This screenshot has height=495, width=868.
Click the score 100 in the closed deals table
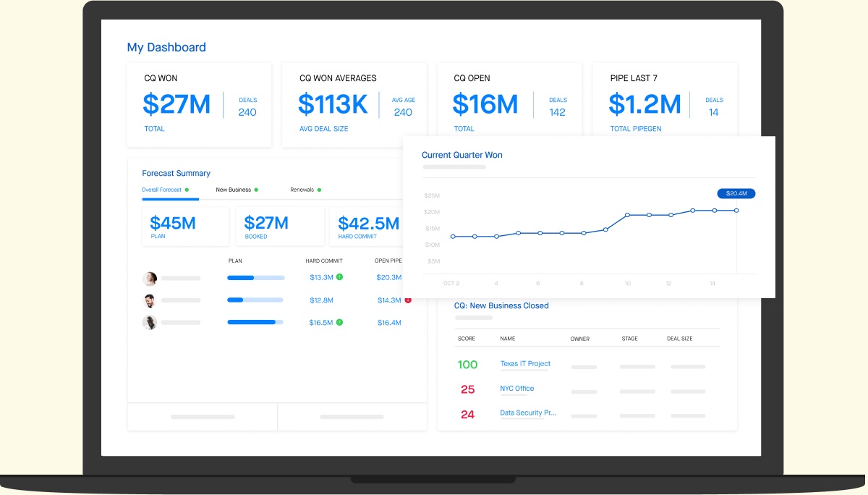[468, 365]
